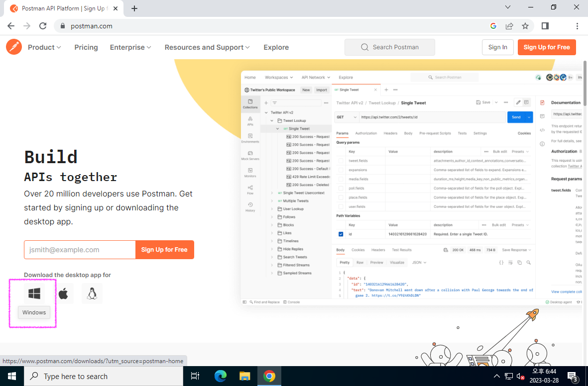Go back to previous page

(x=11, y=26)
